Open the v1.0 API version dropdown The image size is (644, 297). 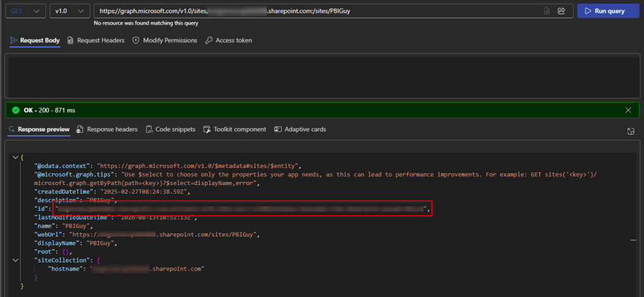coord(70,11)
